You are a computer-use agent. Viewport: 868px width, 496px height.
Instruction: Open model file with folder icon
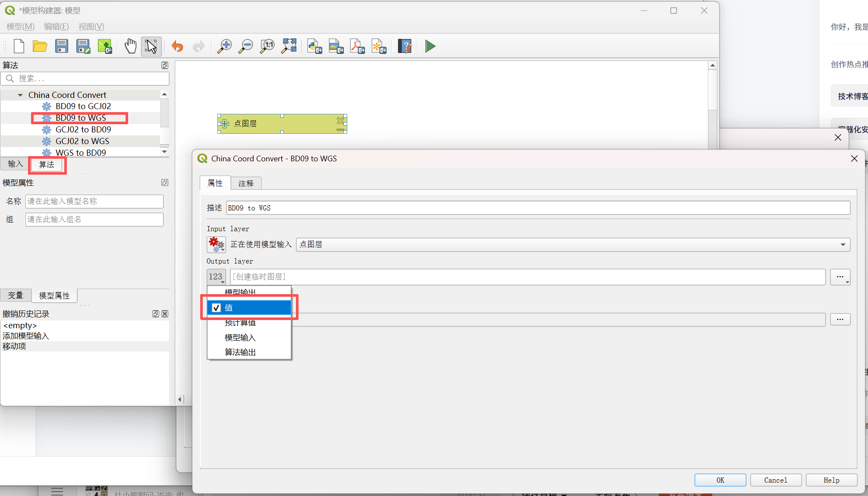pyautogui.click(x=40, y=46)
